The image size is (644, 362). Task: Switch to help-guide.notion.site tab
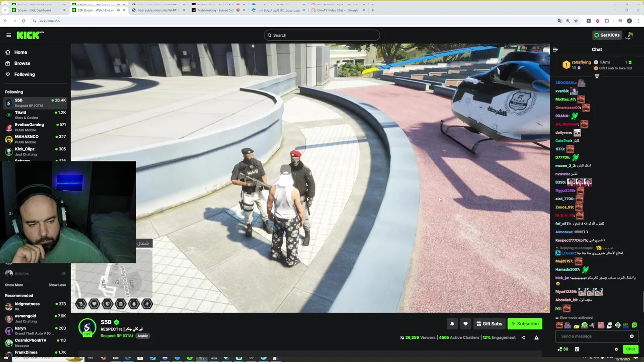point(157,10)
